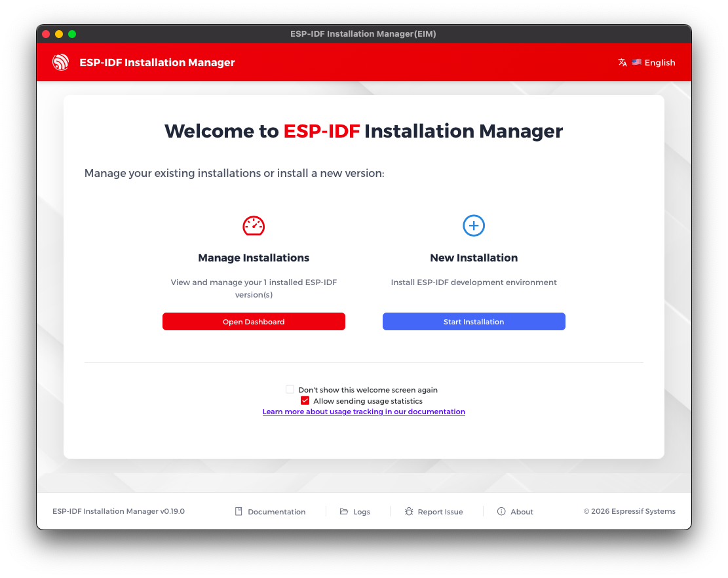Screen dimensions: 728x578
Task: Click the Manage Installations heading
Action: point(254,258)
